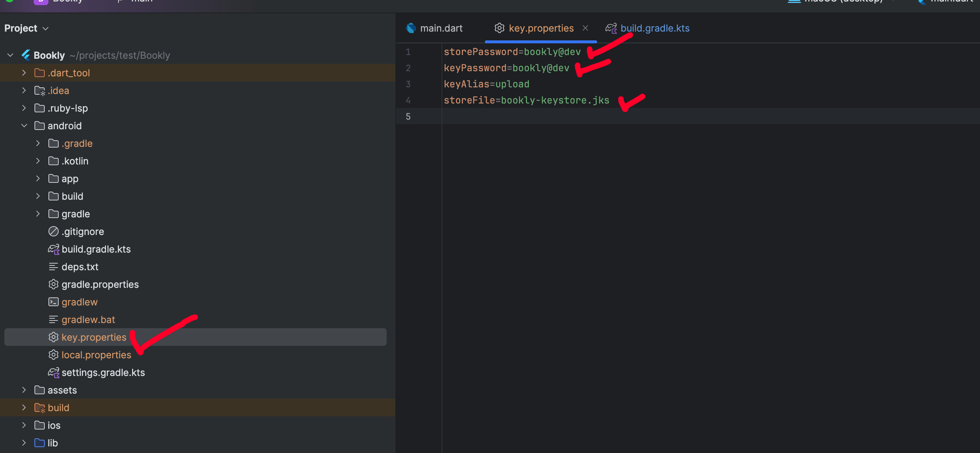Image resolution: width=980 pixels, height=453 pixels.
Task: Close the key.properties tab
Action: click(585, 28)
